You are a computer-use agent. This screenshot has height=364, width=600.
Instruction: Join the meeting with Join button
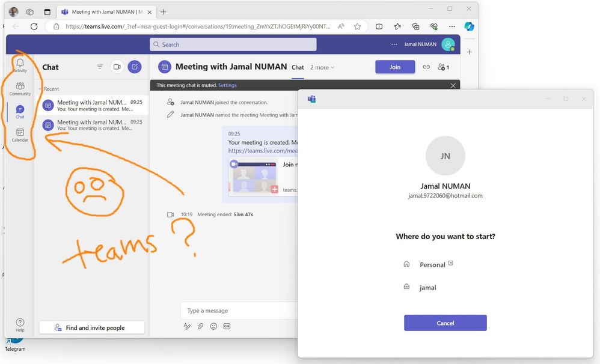pyautogui.click(x=395, y=67)
